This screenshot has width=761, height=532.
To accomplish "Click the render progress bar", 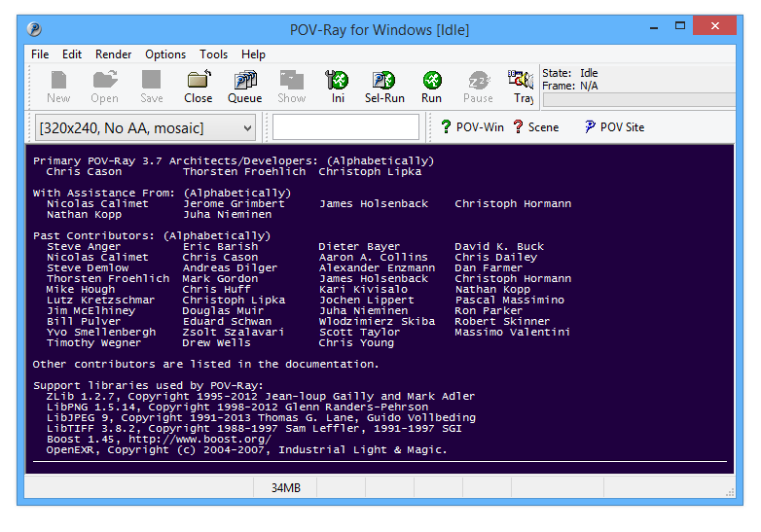I will point(639,100).
